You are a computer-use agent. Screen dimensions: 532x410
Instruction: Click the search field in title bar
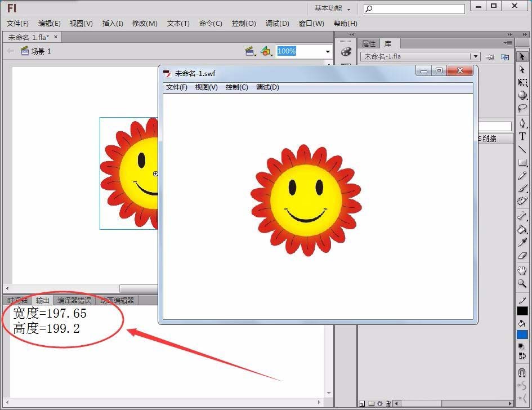point(414,9)
